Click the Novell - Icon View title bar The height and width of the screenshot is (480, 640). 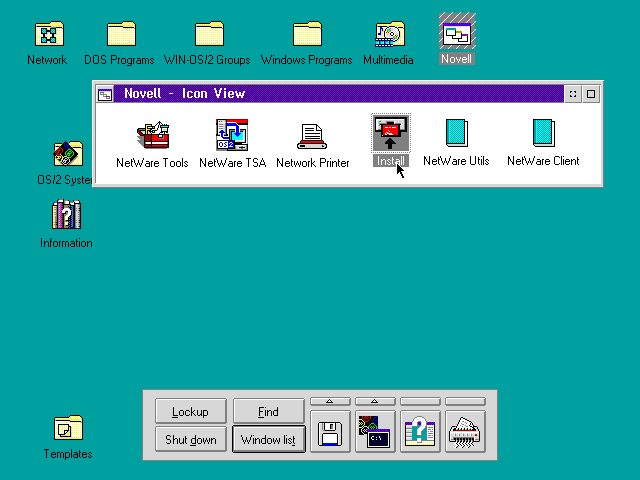(339, 94)
